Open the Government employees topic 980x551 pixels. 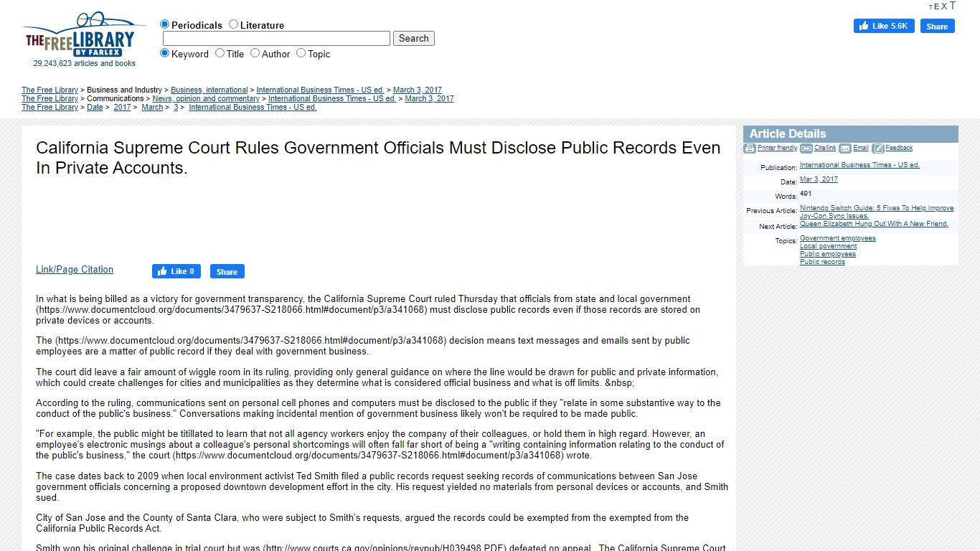837,238
